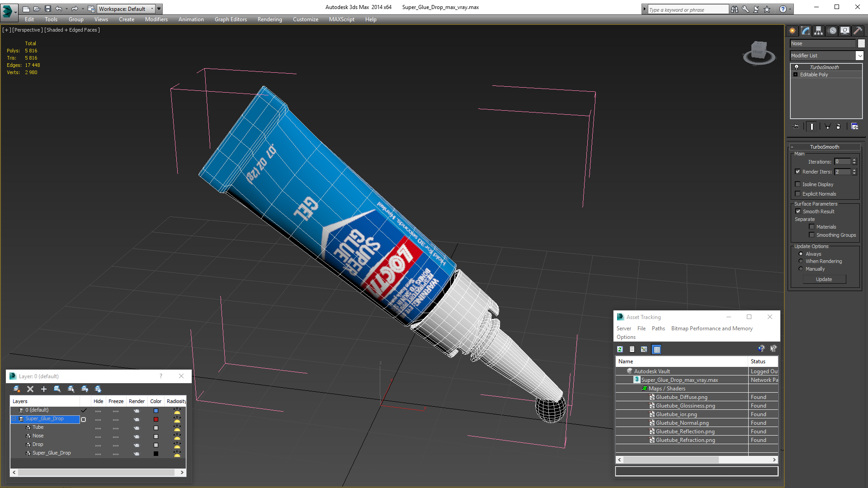Enable Isoline Display checkbox
The image size is (868, 488).
pos(798,184)
